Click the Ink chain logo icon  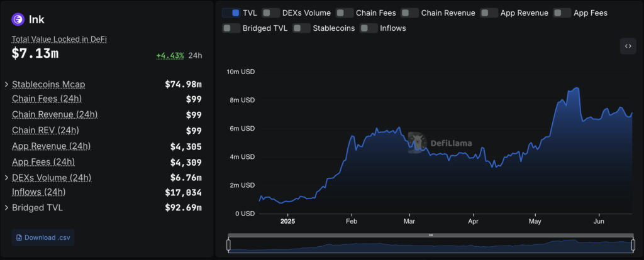pos(18,19)
